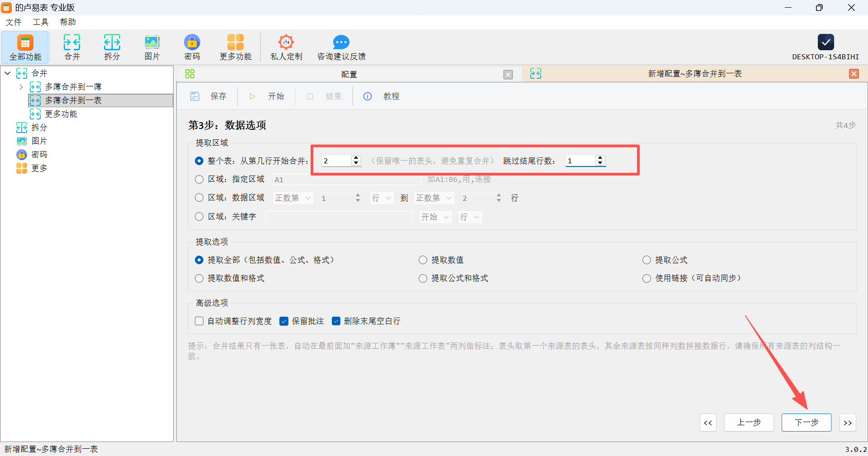This screenshot has height=456, width=868.
Task: Switch to 新增配置~多薄合并到一表 tab
Action: pyautogui.click(x=695, y=74)
